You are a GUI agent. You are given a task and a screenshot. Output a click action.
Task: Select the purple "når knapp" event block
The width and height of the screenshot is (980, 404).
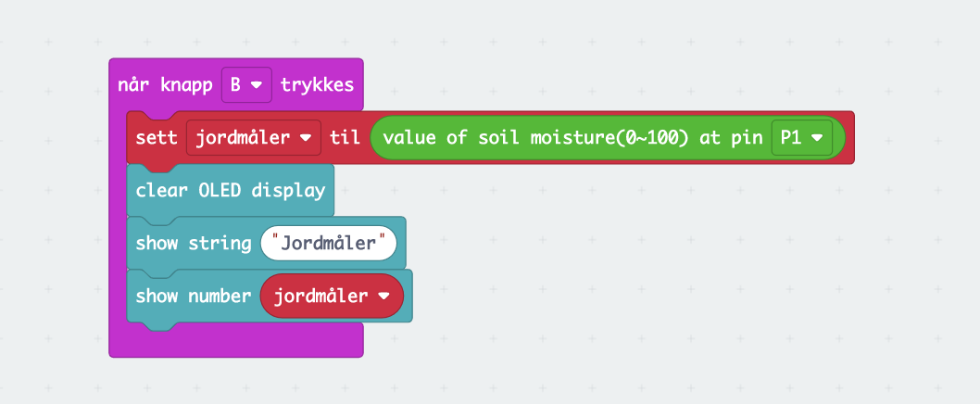[167, 85]
